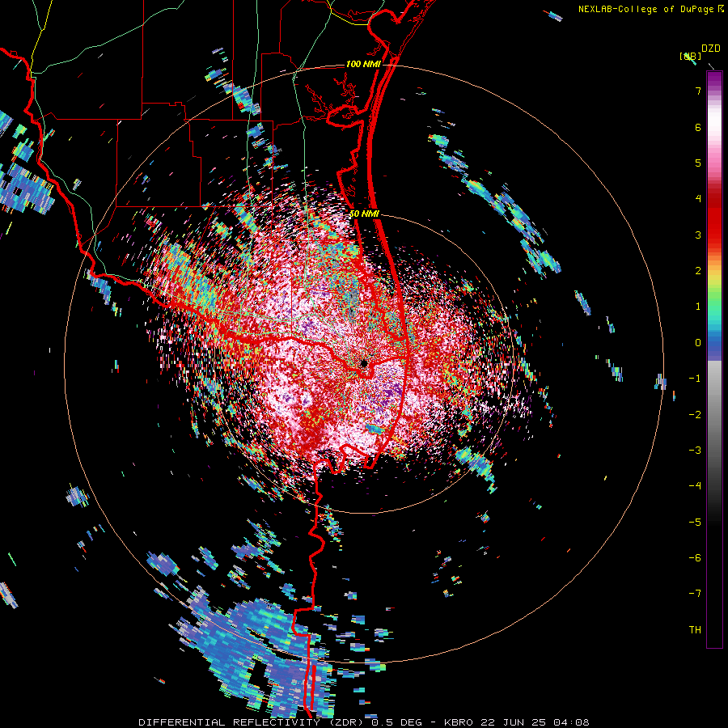This screenshot has height=728, width=728.
Task: Click the -2 value on color scale
Action: point(695,414)
